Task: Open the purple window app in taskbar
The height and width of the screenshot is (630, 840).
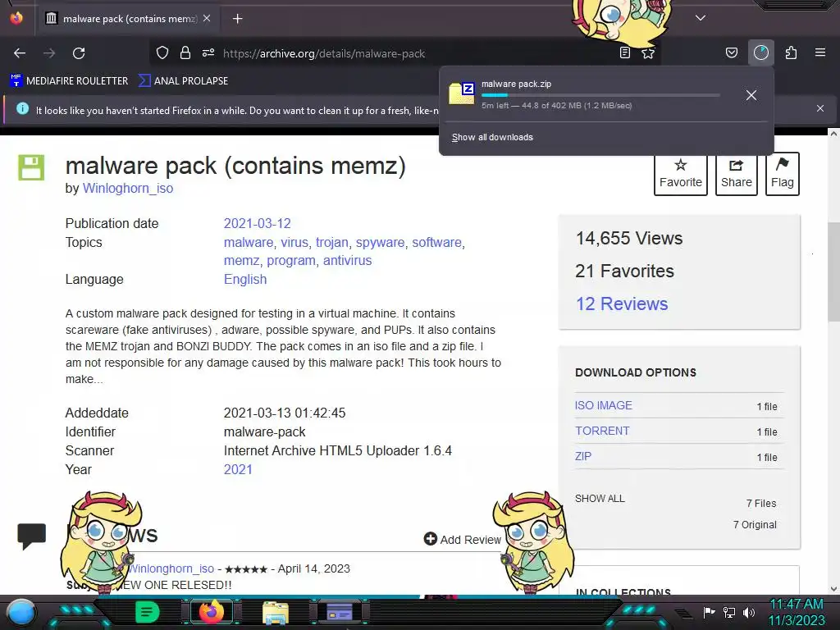Action: coord(339,612)
